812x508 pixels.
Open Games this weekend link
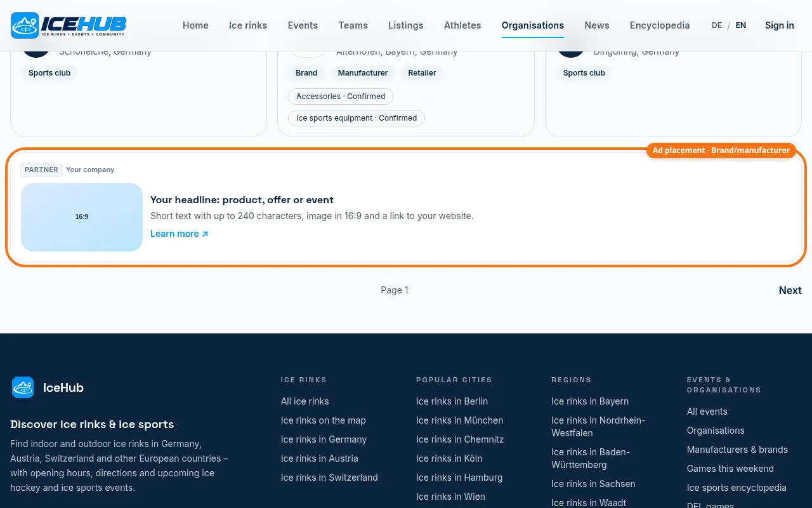click(x=730, y=469)
